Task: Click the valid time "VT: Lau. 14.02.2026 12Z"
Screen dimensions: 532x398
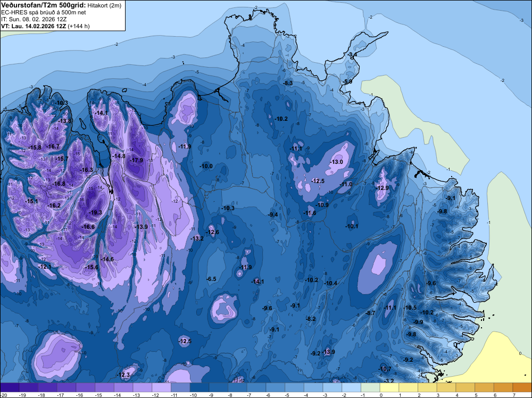Action: [34, 26]
